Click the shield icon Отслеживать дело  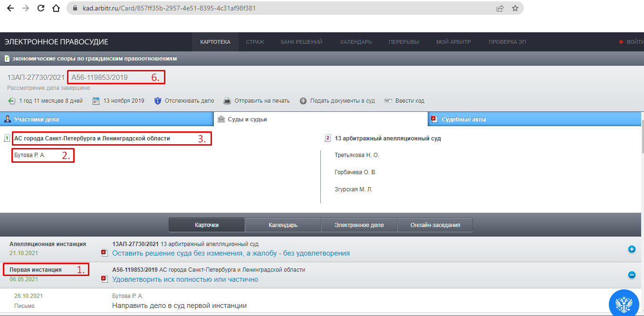[158, 101]
